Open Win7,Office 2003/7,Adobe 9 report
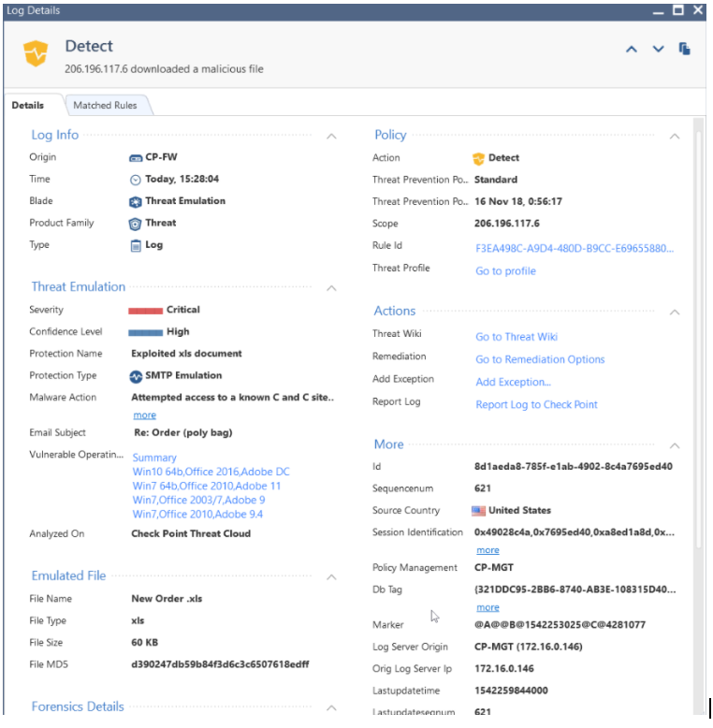Screen dimensions: 713x728 198,500
